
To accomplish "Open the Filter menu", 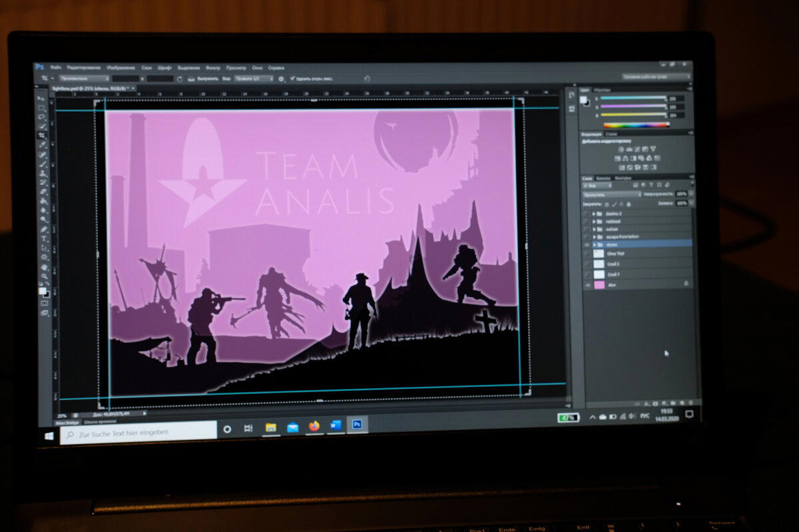I will click(x=213, y=68).
